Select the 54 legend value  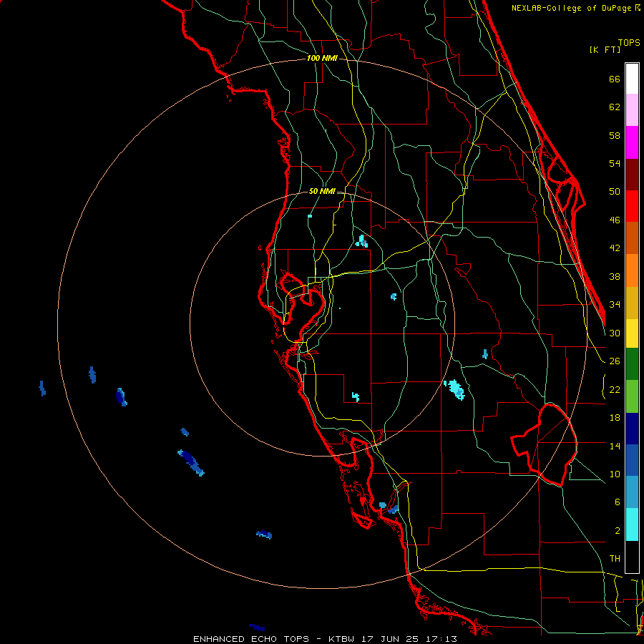coord(615,163)
